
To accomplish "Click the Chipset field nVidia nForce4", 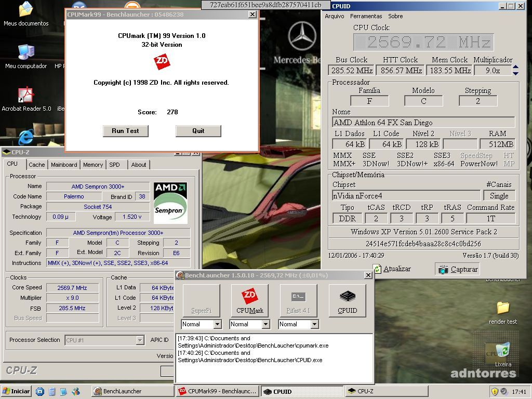I will pyautogui.click(x=406, y=196).
